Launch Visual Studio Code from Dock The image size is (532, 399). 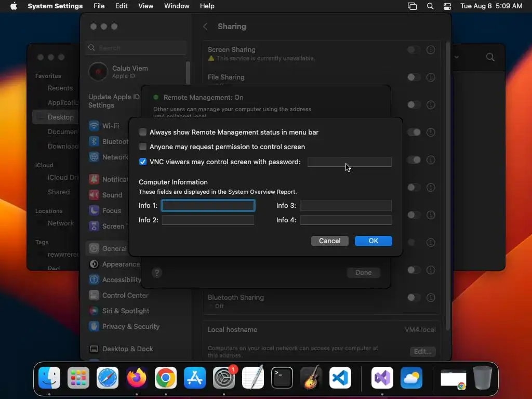pos(340,378)
